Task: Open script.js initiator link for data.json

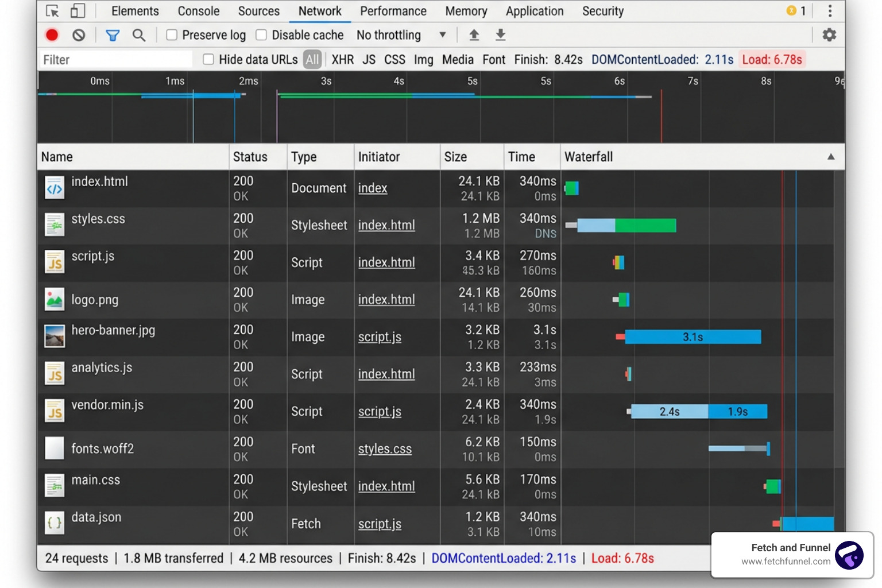Action: pos(380,524)
